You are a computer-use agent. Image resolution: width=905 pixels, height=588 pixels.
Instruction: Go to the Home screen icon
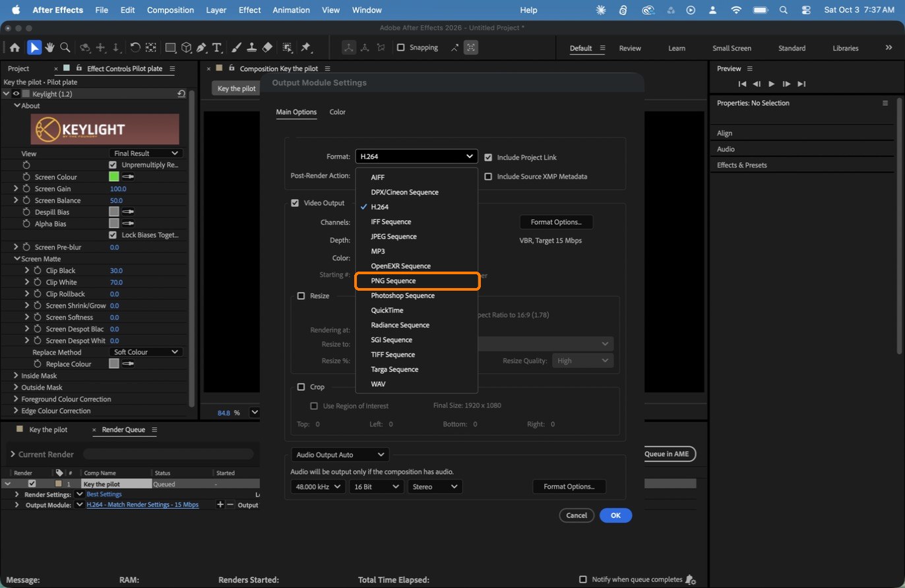tap(15, 47)
